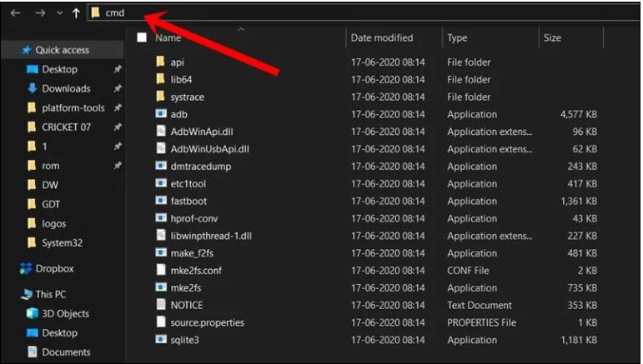Select mke2fs.conf file icon
Screen dimensions: 643x364
point(161,270)
